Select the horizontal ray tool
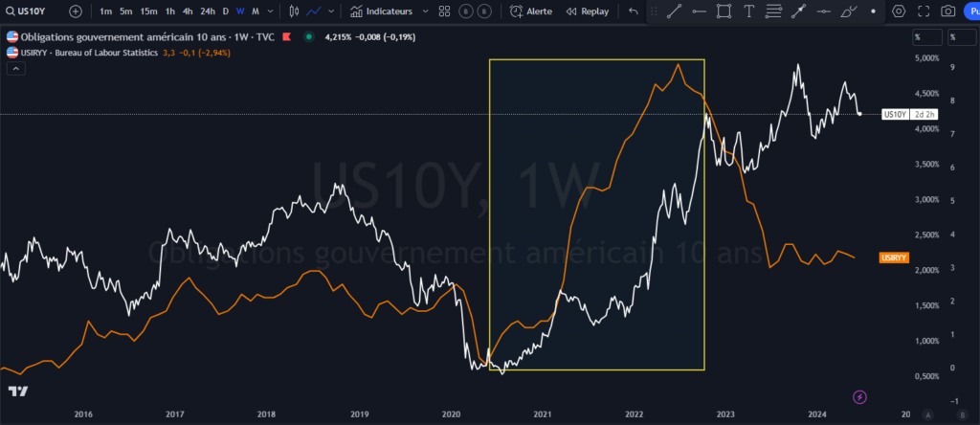 click(x=699, y=11)
